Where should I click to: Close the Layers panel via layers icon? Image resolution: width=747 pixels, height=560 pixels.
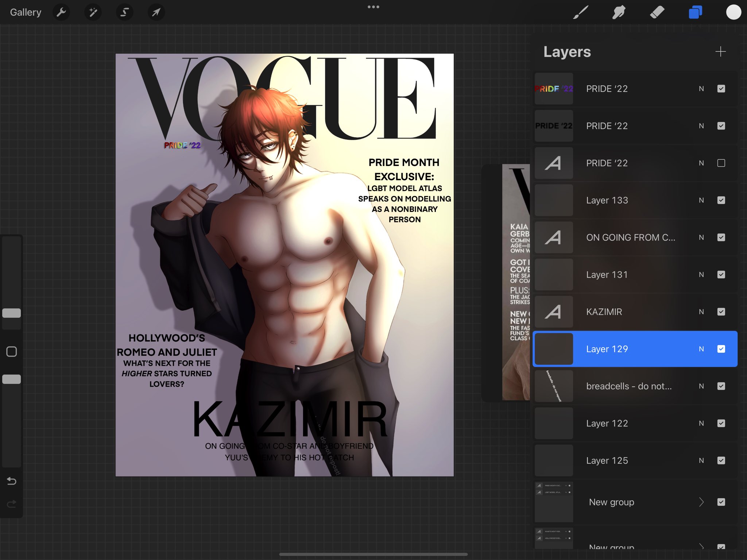tap(695, 12)
